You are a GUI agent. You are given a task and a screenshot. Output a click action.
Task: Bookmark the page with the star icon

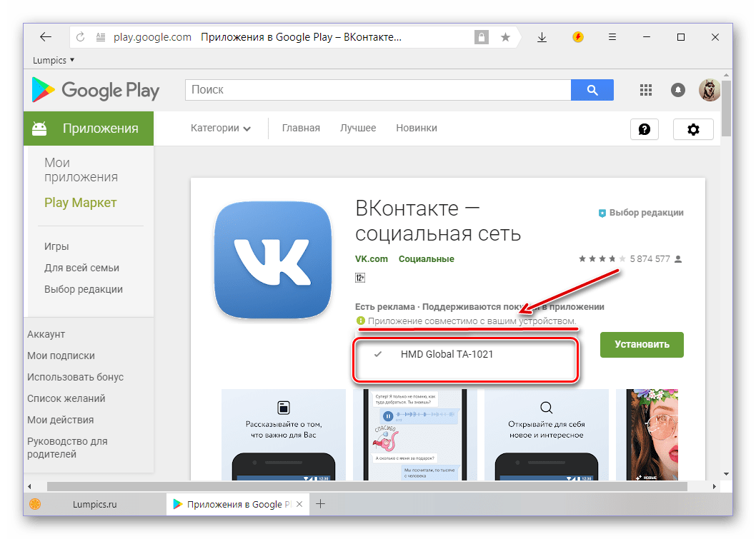pos(505,37)
